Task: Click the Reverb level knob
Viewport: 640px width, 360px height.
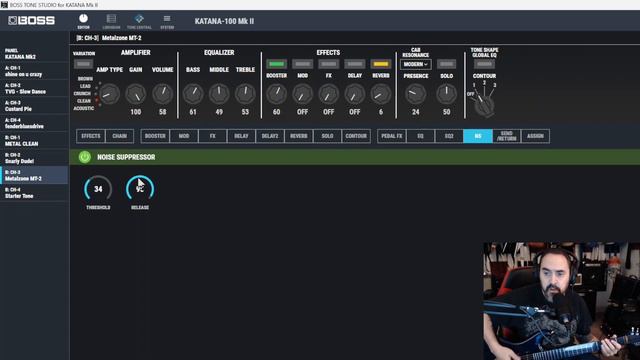Action: pos(381,94)
